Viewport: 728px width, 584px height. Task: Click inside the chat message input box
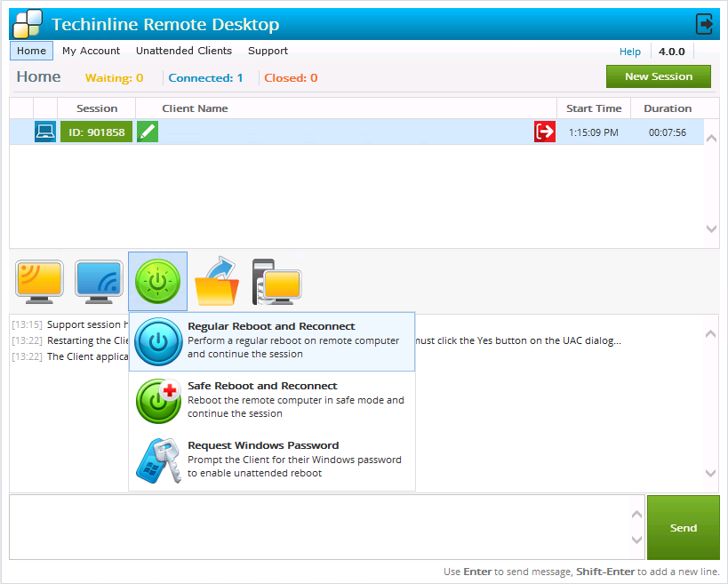[x=320, y=526]
